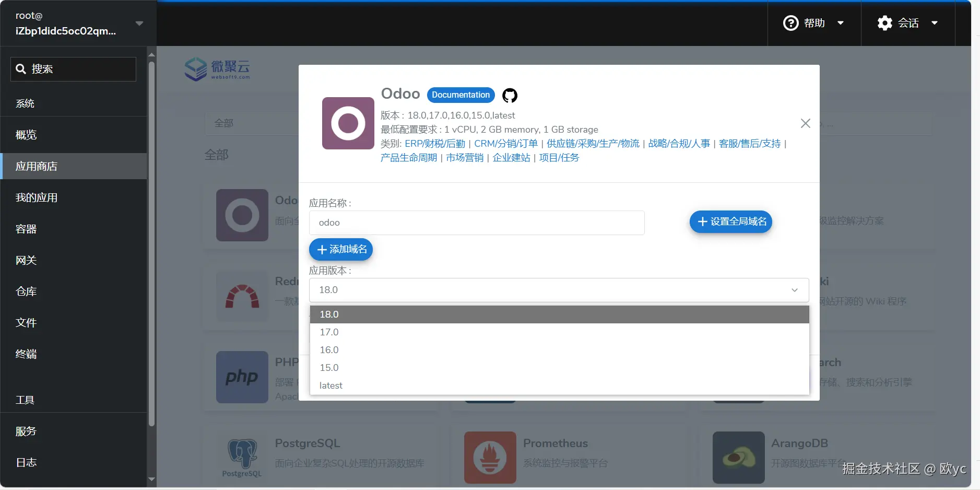This screenshot has width=980, height=490.
Task: Click the sidebar 搜索 field
Action: [x=73, y=69]
